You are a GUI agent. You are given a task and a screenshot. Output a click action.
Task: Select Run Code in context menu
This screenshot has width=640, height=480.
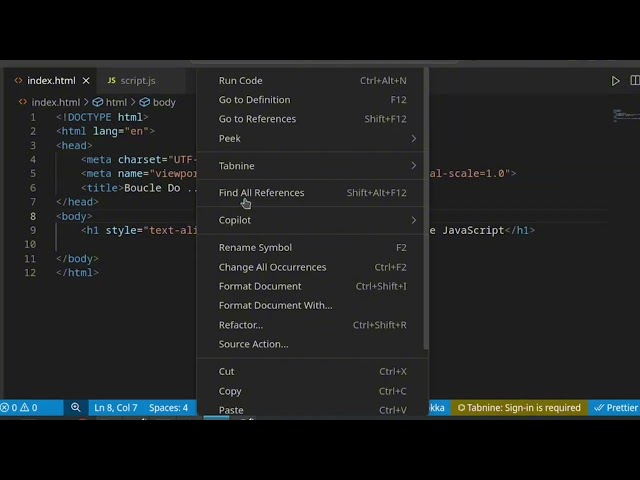tap(312, 80)
